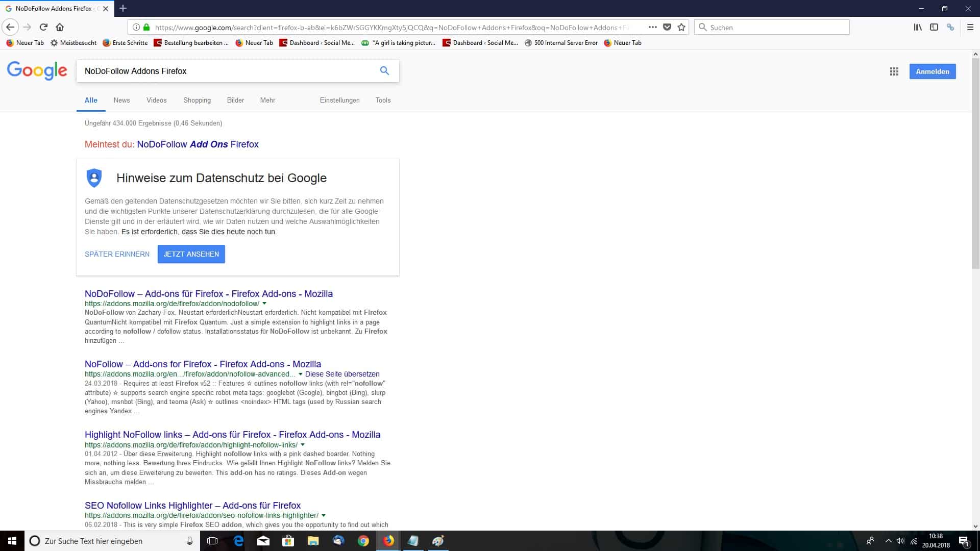
Task: Open NoFollow – Add-ons for Firefox result
Action: click(203, 364)
